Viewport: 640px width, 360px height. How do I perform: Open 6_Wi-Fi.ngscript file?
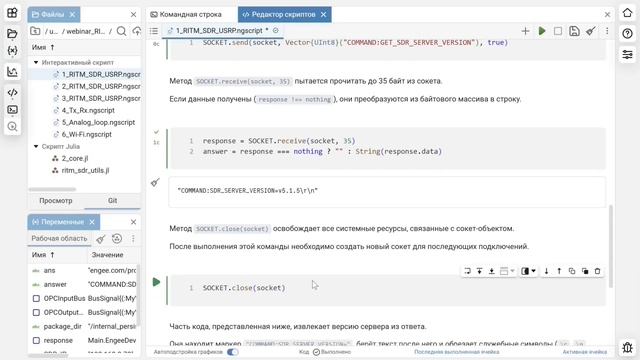(x=87, y=134)
